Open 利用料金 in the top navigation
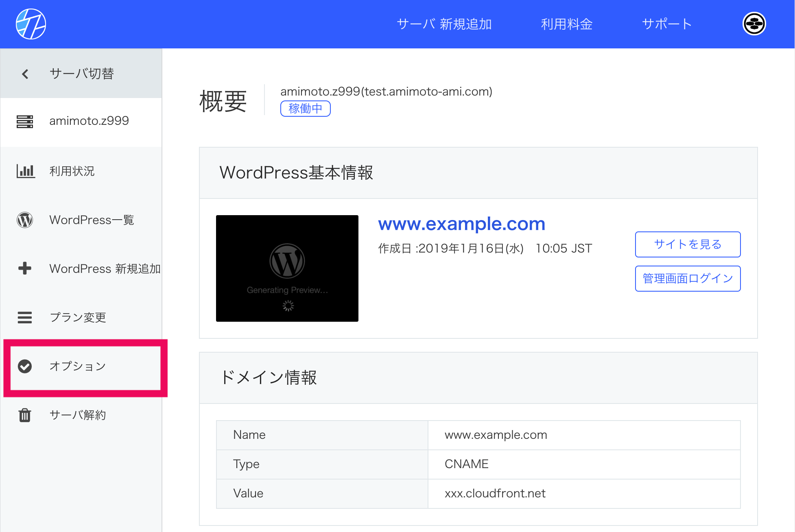The height and width of the screenshot is (532, 795). click(x=566, y=24)
